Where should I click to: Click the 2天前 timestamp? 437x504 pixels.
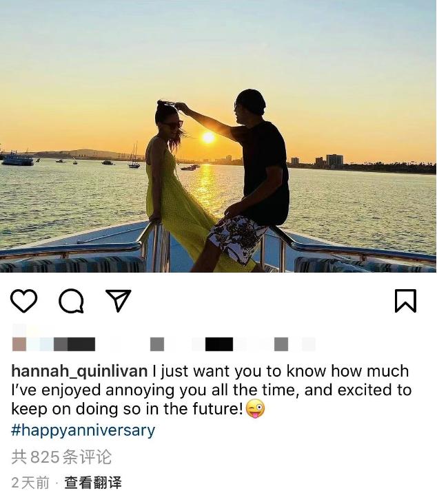click(30, 483)
